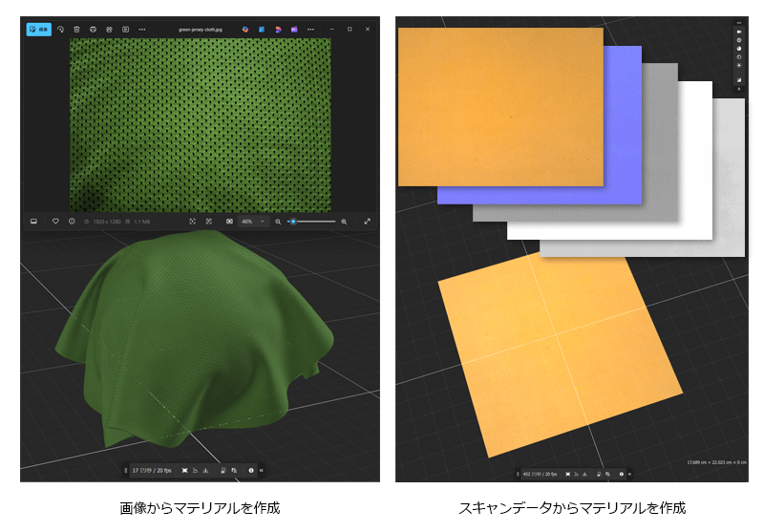764x532 pixels.
Task: Click the half-shaded sphere icon in right toolbar
Action: tap(738, 48)
